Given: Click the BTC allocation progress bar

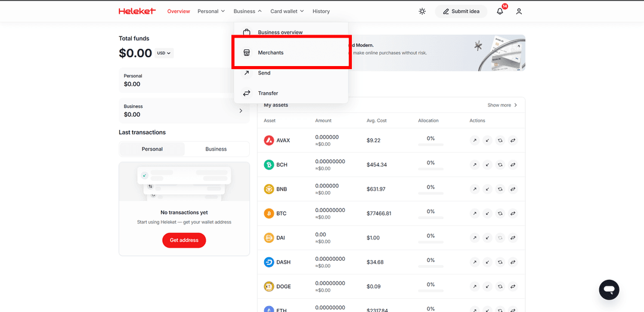Looking at the screenshot, I should [x=431, y=218].
